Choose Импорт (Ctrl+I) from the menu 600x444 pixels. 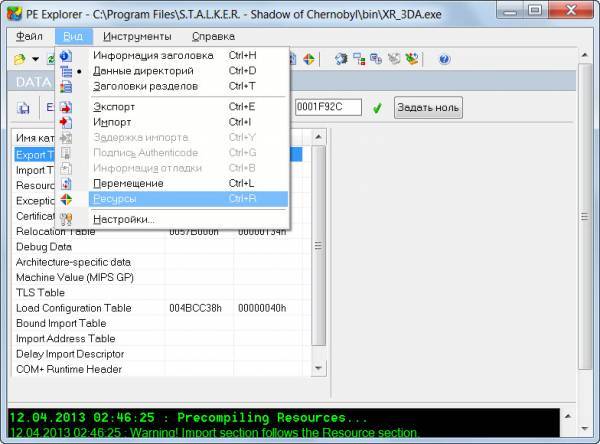coord(172,122)
